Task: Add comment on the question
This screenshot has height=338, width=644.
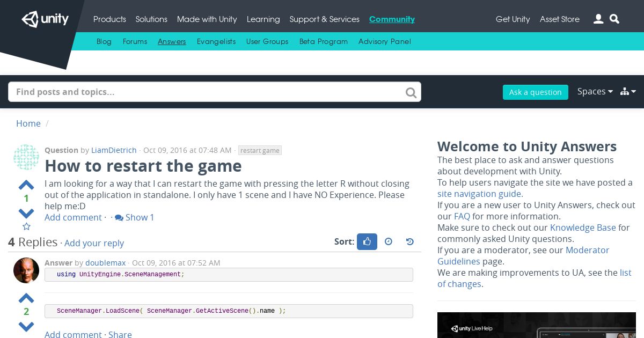Action: click(73, 217)
